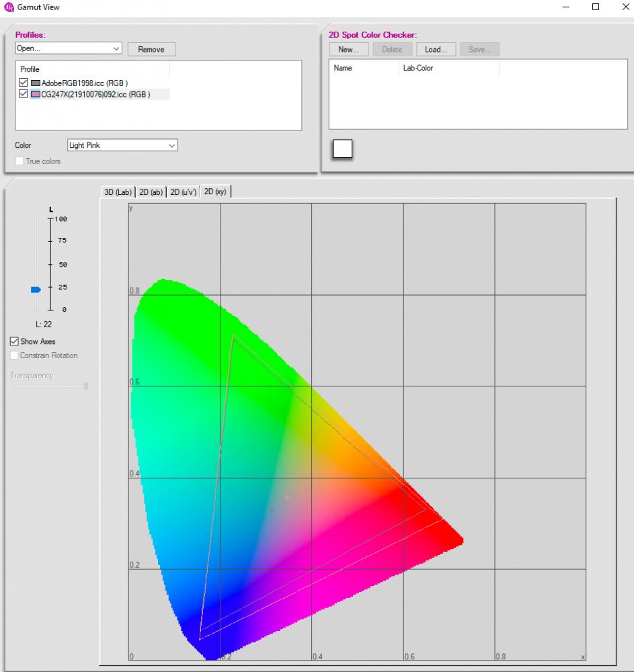Image resolution: width=634 pixels, height=672 pixels.
Task: Minimize the Gamut View window
Action: click(x=566, y=7)
